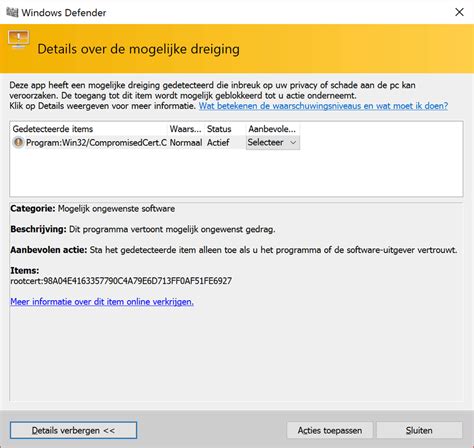The image size is (474, 448).
Task: Click the Gedetecteerde items column header
Action: coord(89,129)
